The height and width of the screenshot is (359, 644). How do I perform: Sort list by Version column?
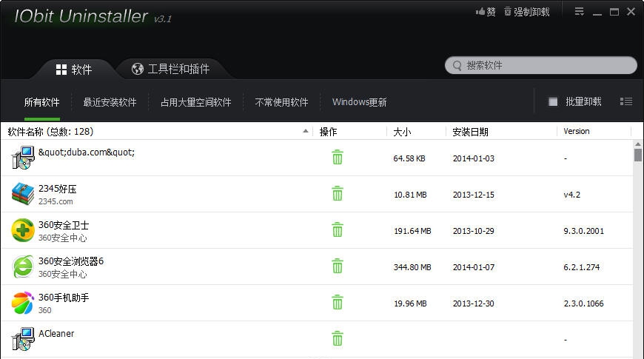(594, 132)
